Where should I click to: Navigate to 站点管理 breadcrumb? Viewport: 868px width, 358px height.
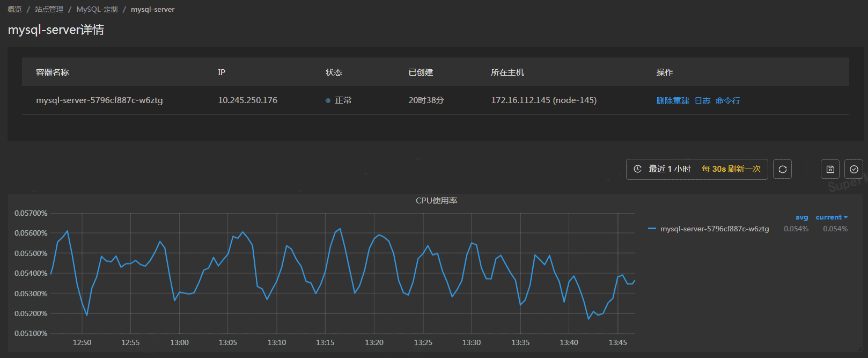(49, 10)
